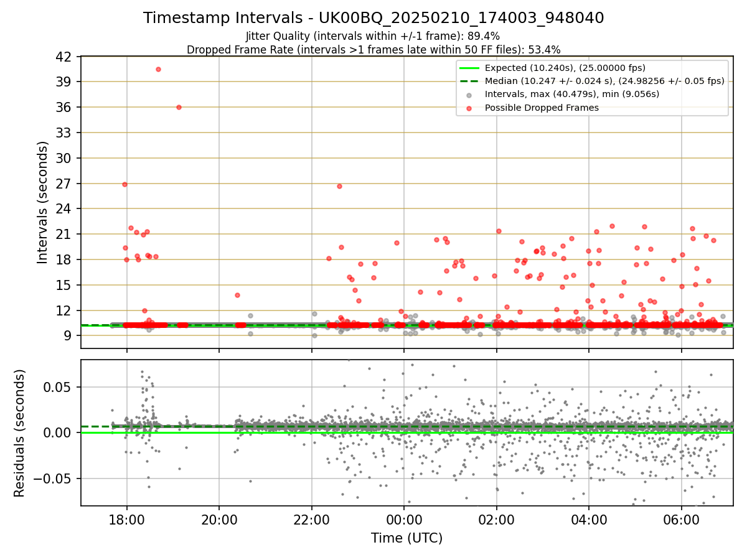Click the 'Residuals (seconds)' y-axis label
This screenshot has height=560, width=747.
pos(20,433)
